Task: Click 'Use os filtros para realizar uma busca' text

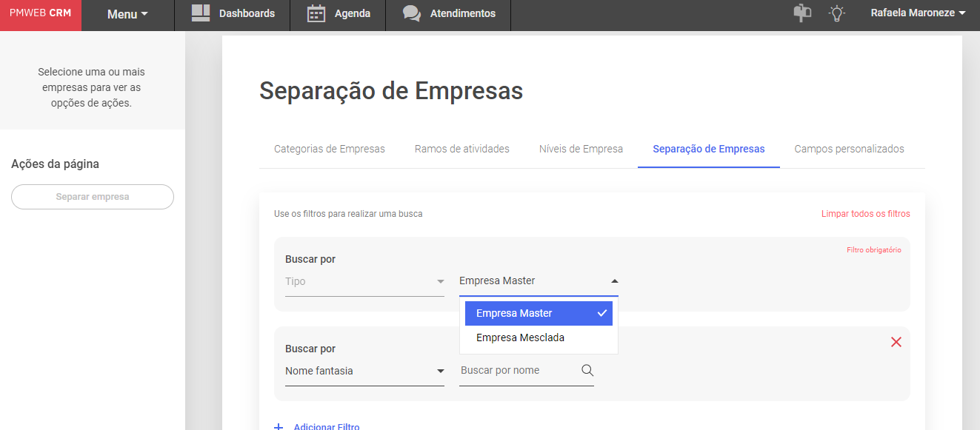Action: pos(348,214)
